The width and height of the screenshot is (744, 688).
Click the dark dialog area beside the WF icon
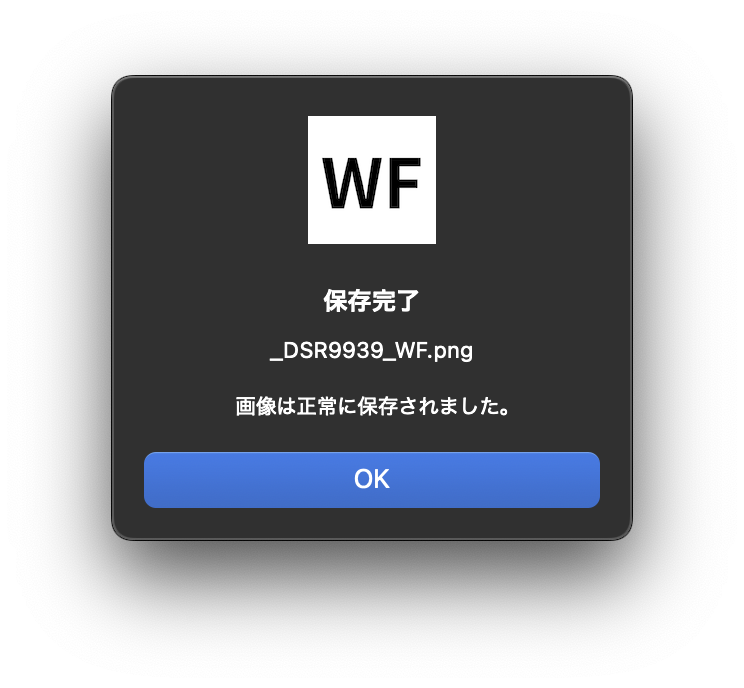pyautogui.click(x=214, y=180)
